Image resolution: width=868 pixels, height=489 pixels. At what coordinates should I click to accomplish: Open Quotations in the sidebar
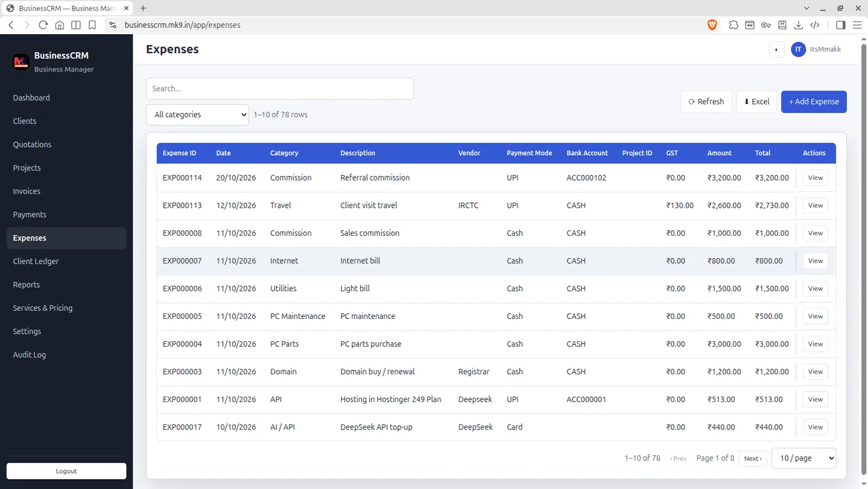pyautogui.click(x=66, y=145)
